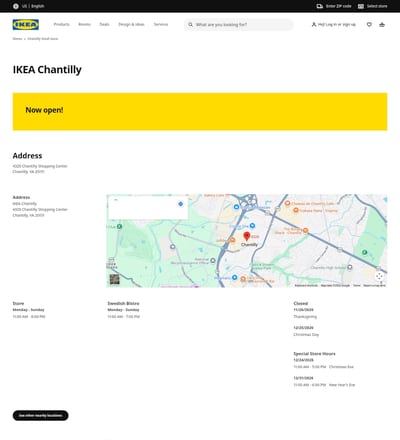The height and width of the screenshot is (440, 400).
Task: Open the Deals menu
Action: click(104, 24)
